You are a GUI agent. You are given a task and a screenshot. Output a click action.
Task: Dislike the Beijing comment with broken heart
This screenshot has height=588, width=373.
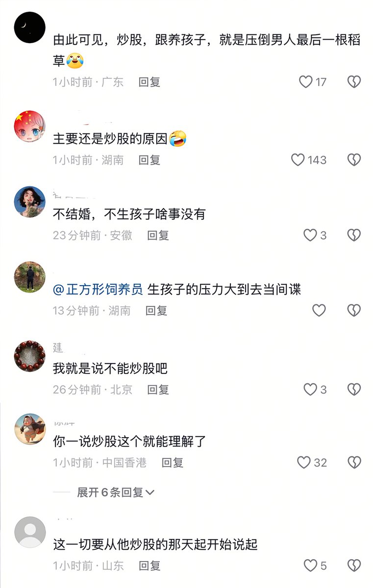(x=354, y=390)
